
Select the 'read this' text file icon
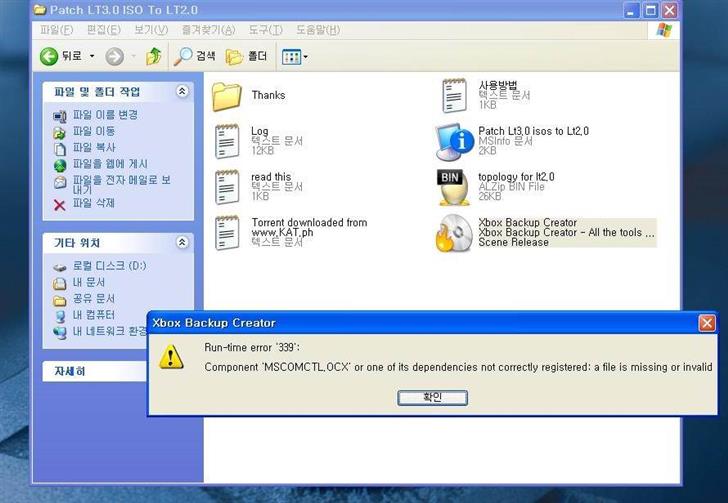[227, 187]
